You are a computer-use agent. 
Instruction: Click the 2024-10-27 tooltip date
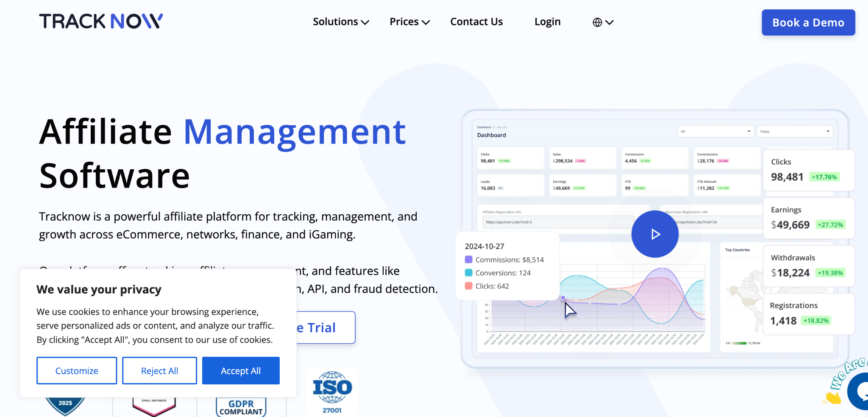pyautogui.click(x=484, y=246)
